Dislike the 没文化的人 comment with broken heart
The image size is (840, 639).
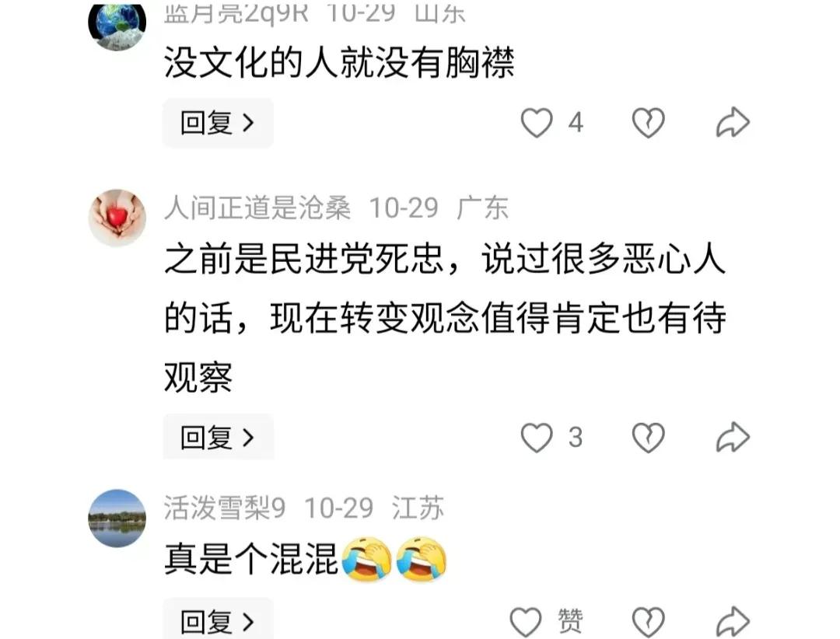648,123
